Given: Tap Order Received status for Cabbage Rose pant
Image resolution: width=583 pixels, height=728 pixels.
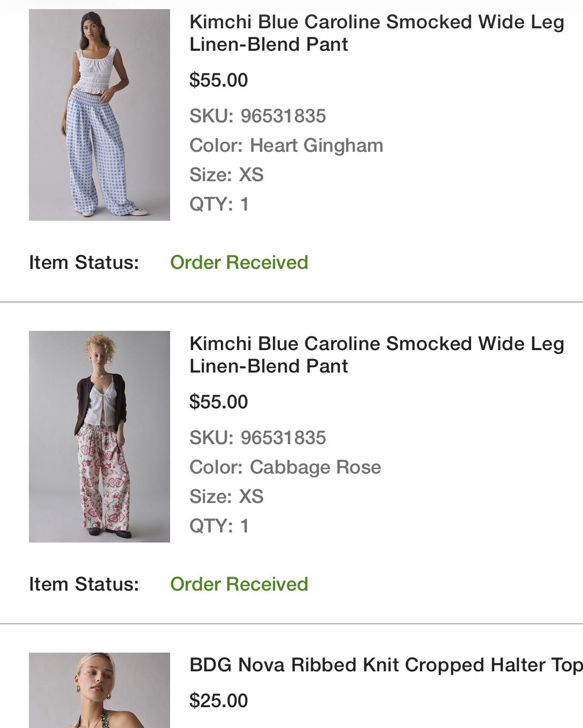Looking at the screenshot, I should point(239,584).
